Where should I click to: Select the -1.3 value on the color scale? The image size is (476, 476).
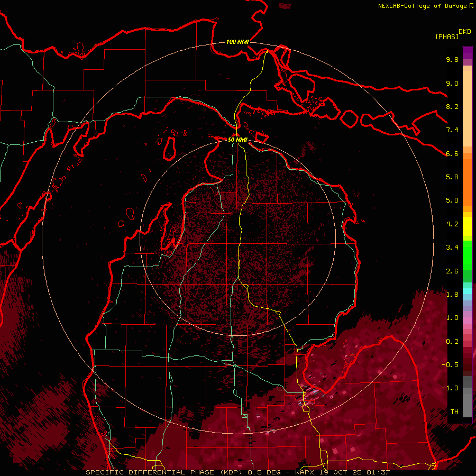tap(450, 388)
